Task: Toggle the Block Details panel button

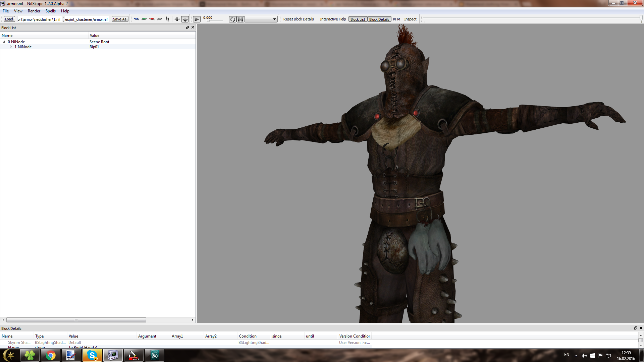Action: (379, 19)
